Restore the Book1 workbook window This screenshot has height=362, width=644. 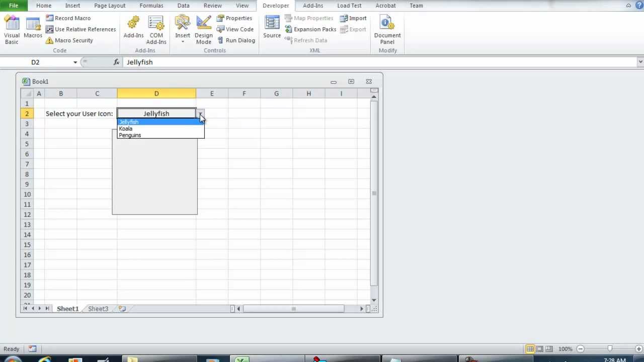[351, 81]
